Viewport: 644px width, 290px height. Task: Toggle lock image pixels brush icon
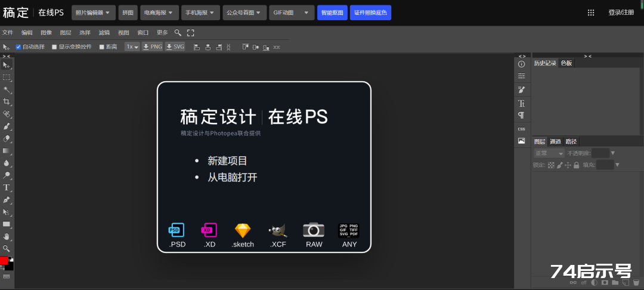(x=560, y=165)
